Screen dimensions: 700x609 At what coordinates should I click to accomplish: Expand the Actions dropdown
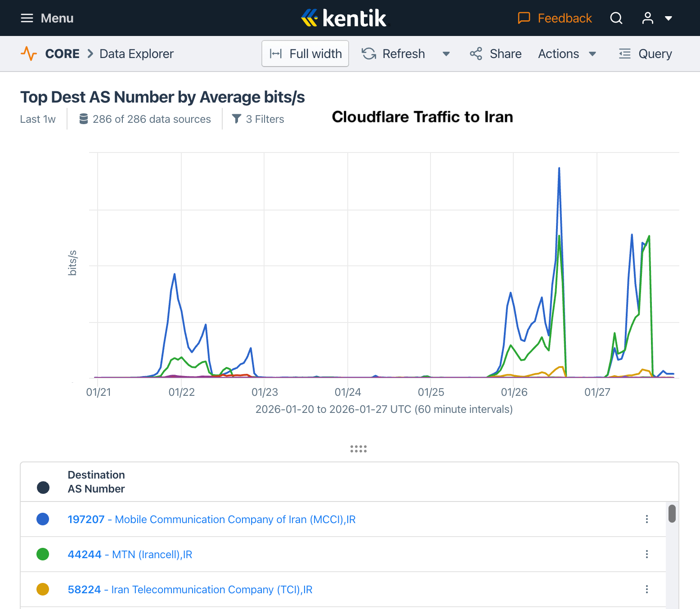point(567,54)
